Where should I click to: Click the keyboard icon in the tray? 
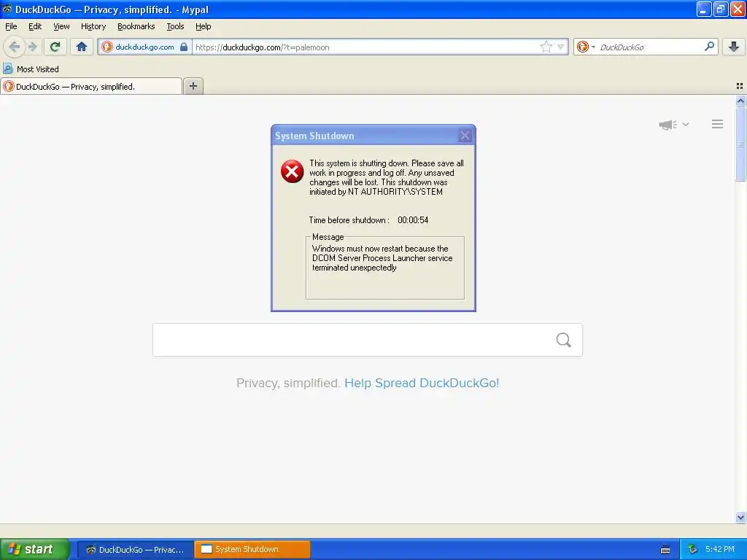(x=665, y=550)
